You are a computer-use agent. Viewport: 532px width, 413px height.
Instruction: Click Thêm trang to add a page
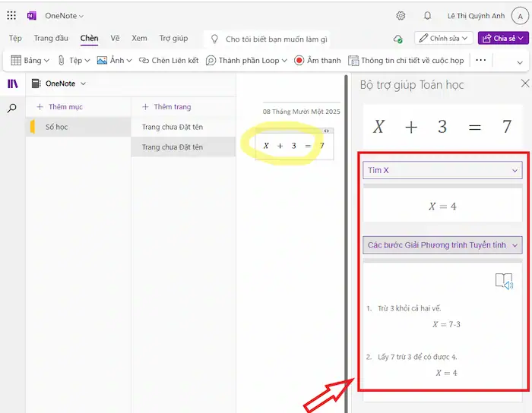point(166,107)
